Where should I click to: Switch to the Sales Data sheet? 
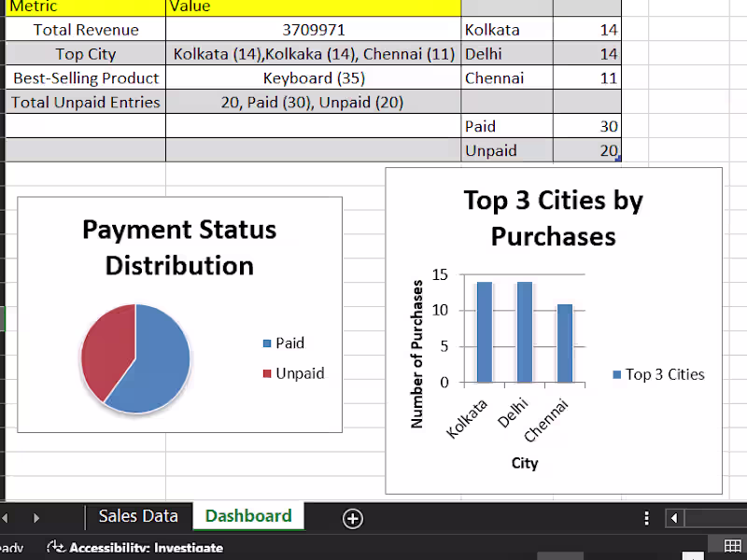(137, 515)
